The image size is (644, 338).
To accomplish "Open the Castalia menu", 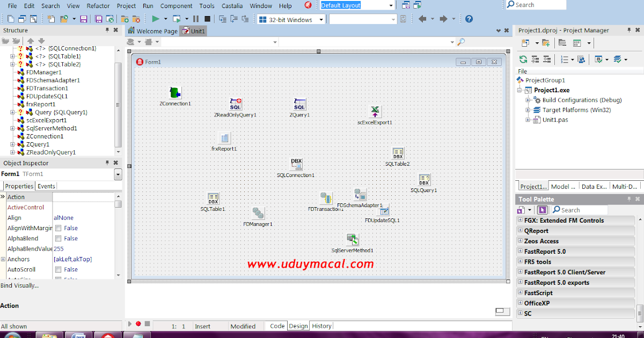I will [231, 6].
